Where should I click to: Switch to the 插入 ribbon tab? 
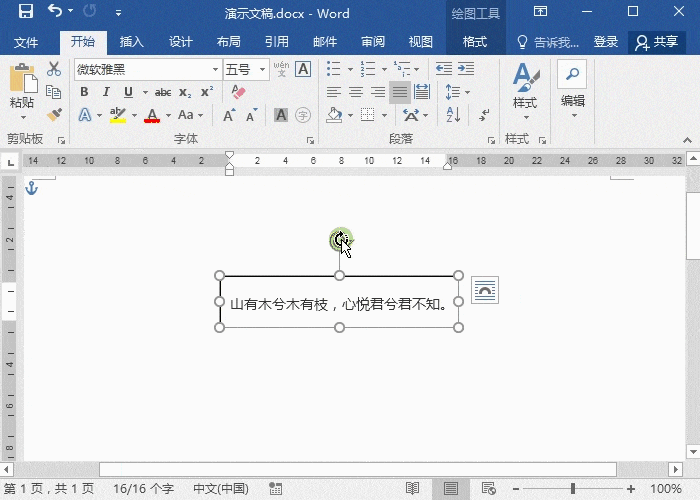click(132, 42)
